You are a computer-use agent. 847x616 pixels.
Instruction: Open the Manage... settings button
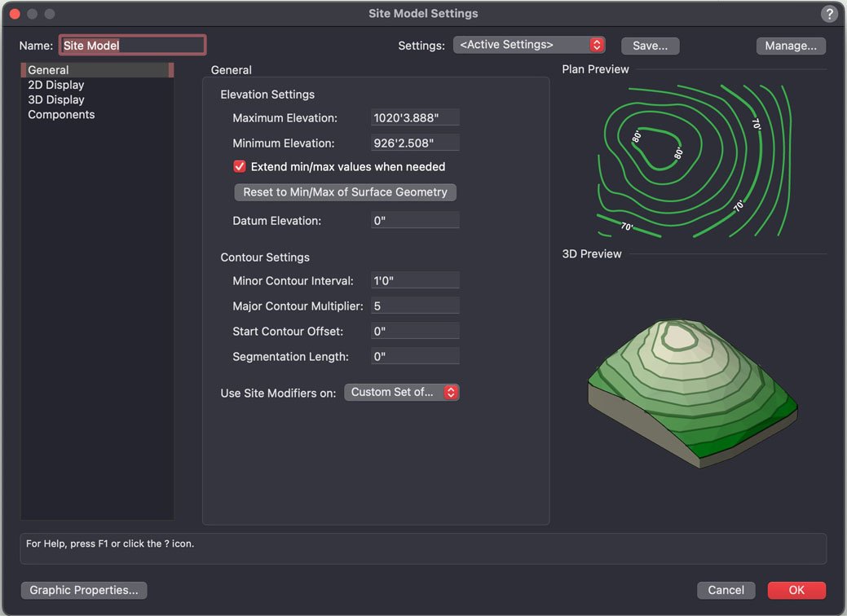pos(790,46)
